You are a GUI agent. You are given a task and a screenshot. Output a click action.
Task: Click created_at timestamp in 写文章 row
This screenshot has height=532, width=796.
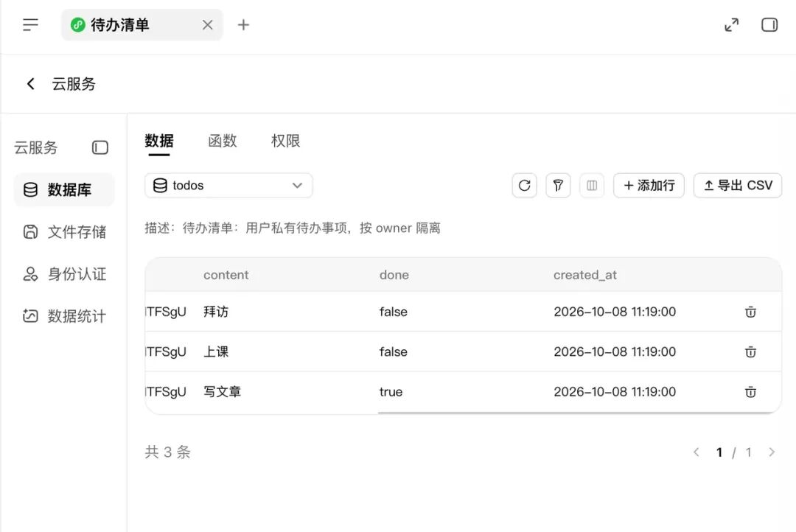tap(615, 392)
